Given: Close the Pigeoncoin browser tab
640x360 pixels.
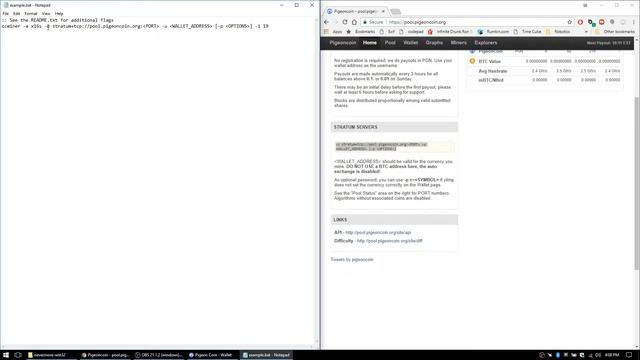Looking at the screenshot, I should [x=383, y=11].
